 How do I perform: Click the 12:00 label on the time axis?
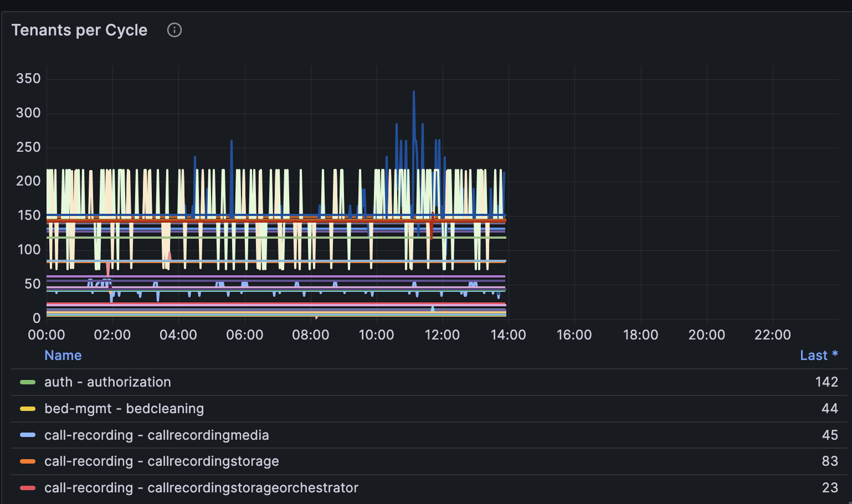442,335
